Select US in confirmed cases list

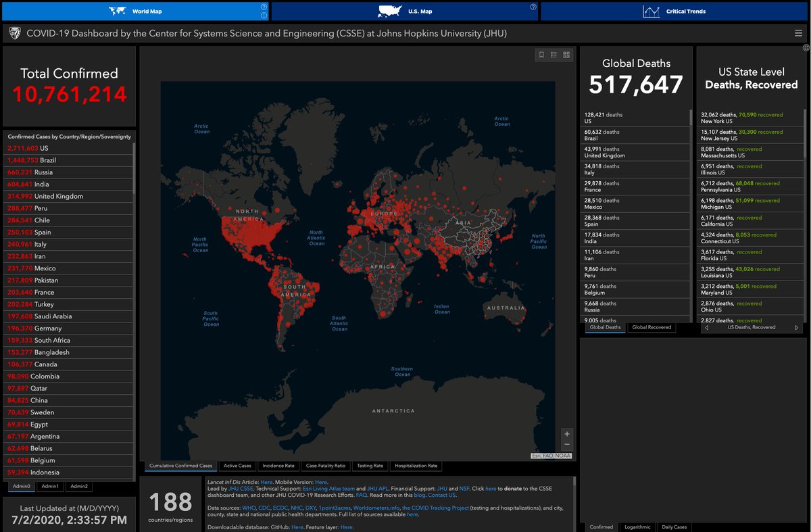pos(69,148)
